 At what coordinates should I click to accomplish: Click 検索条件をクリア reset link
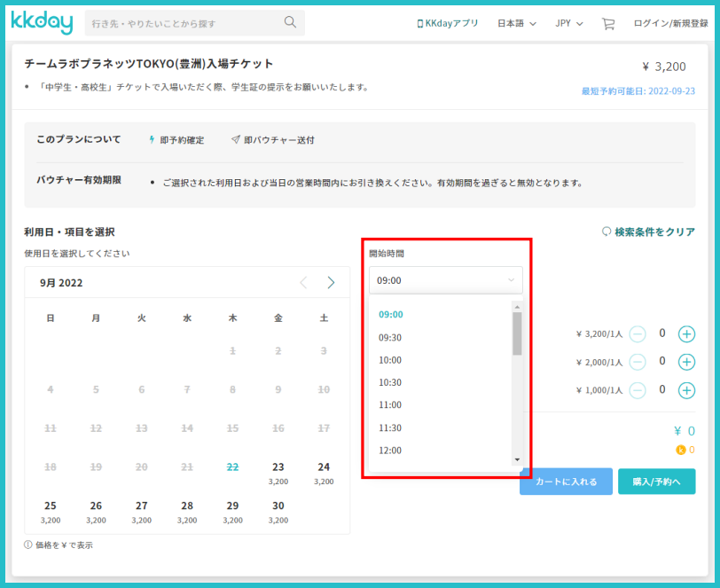[648, 232]
